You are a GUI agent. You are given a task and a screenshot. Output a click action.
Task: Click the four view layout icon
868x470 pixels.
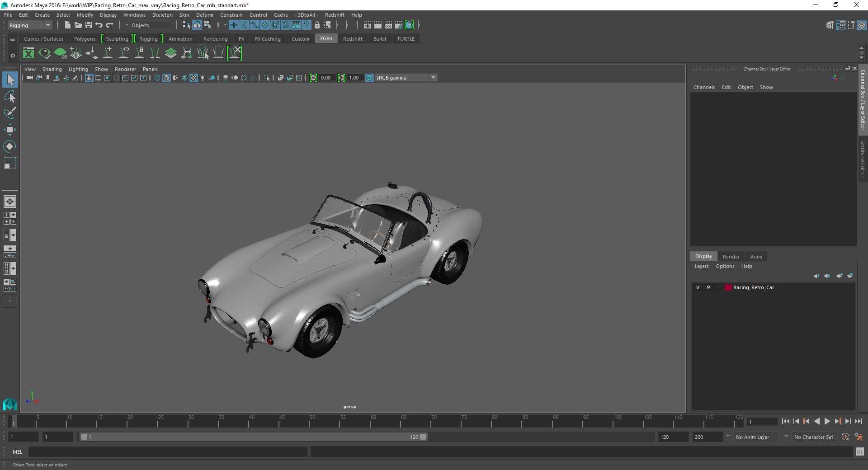click(x=10, y=218)
